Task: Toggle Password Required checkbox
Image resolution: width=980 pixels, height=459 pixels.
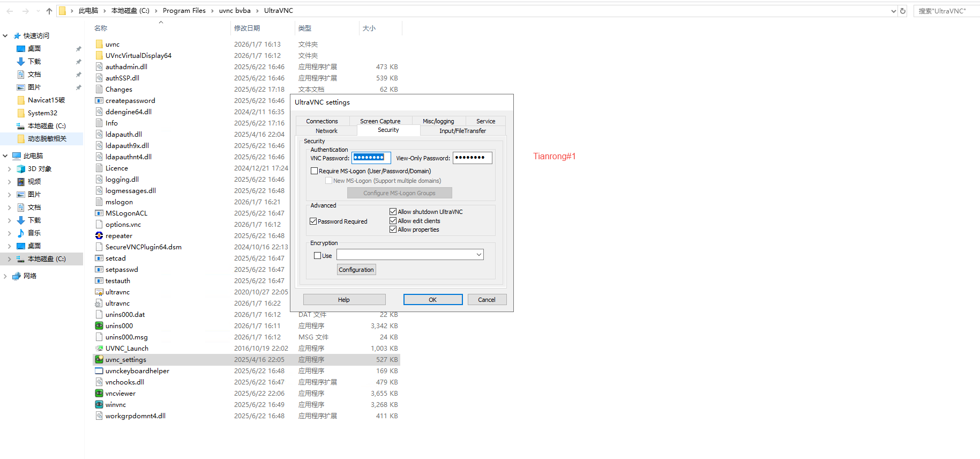Action: tap(313, 221)
